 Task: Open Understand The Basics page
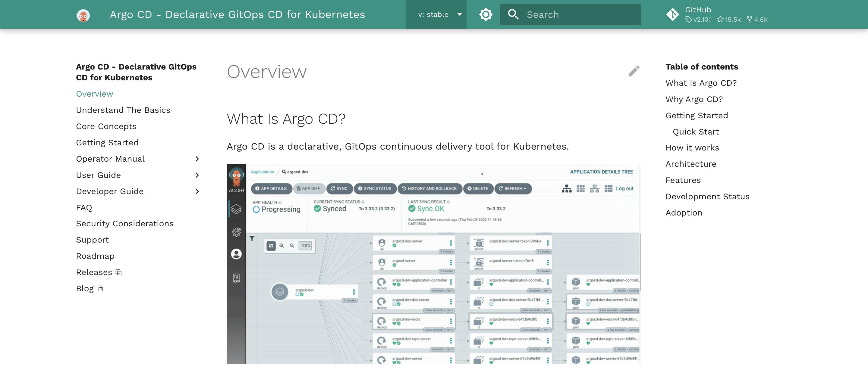pyautogui.click(x=123, y=110)
